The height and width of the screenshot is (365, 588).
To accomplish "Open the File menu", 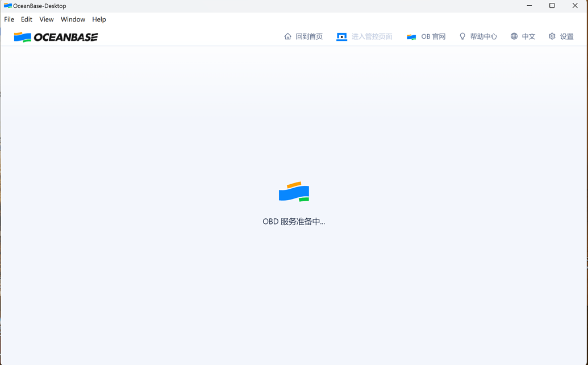I will pyautogui.click(x=9, y=19).
